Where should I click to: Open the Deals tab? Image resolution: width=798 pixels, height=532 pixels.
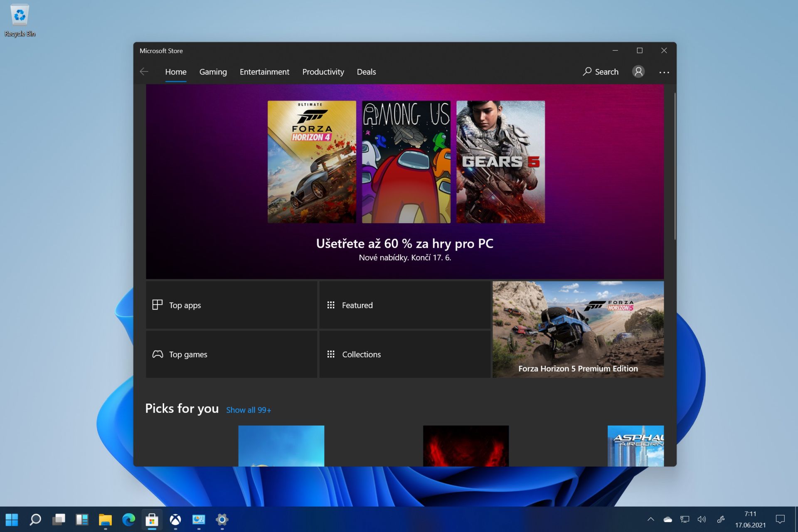point(366,71)
